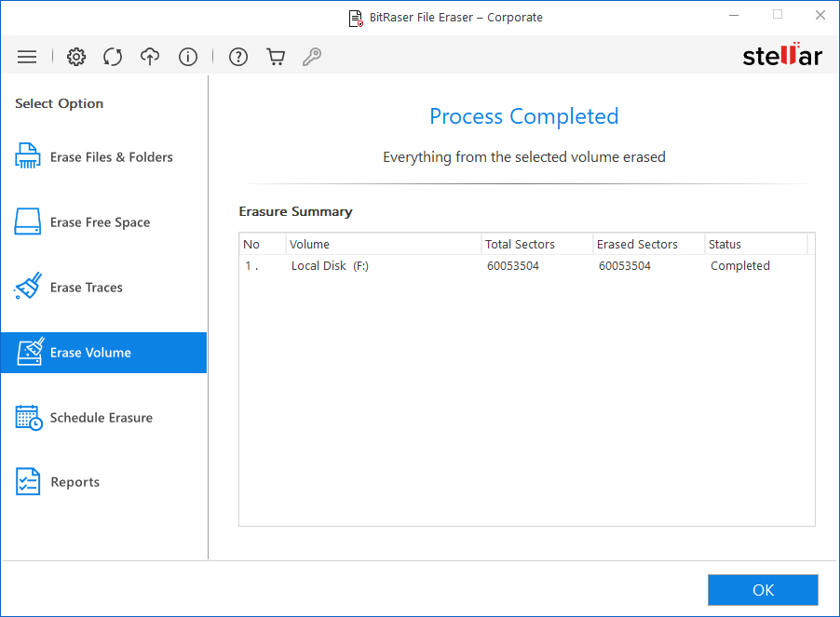Click the stellar logo
The height and width of the screenshot is (617, 840).
(x=782, y=55)
